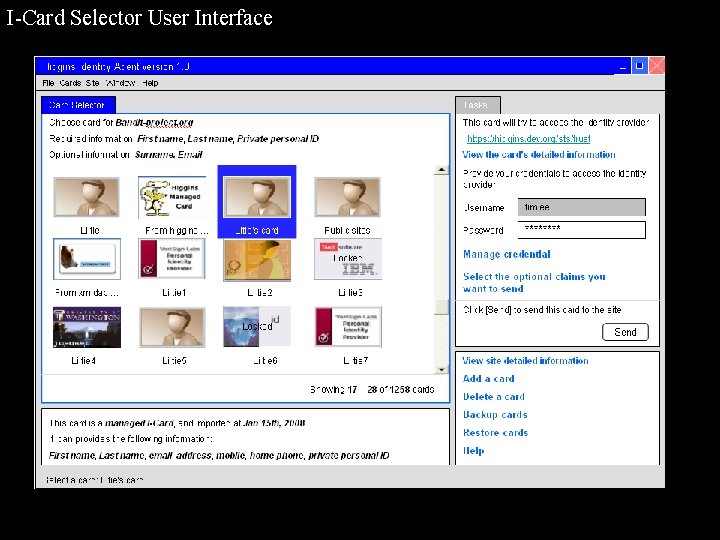The height and width of the screenshot is (540, 720).
Task: Select the Little card thumbnail
Action: click(86, 197)
